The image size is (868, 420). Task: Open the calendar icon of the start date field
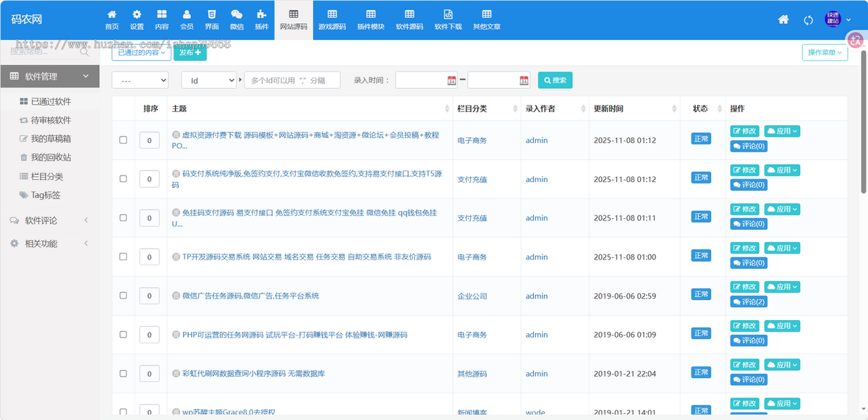tap(451, 80)
